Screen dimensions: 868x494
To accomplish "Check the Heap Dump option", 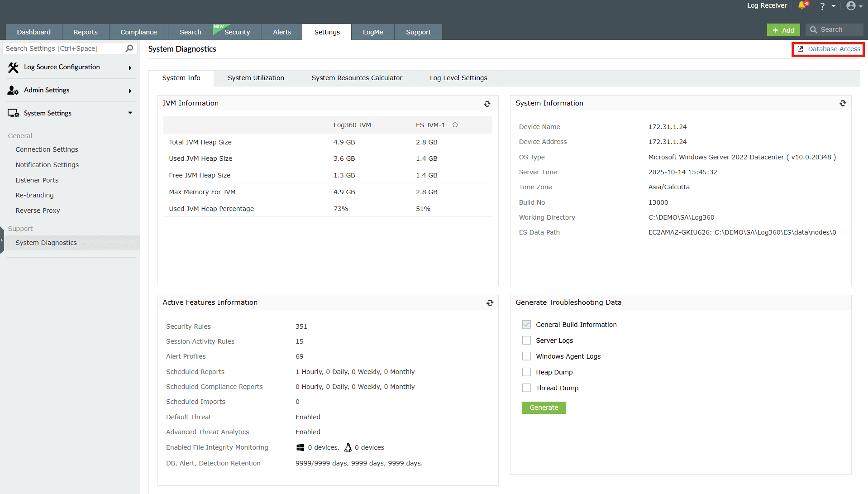I will tap(526, 372).
